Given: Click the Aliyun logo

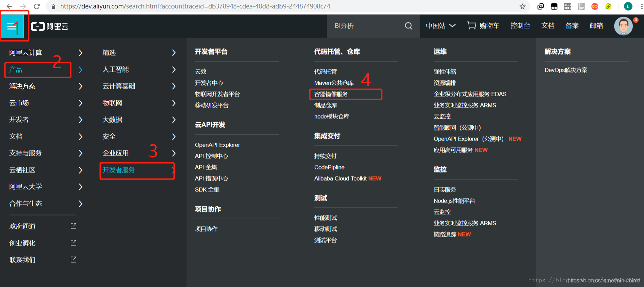Looking at the screenshot, I should pos(50,26).
